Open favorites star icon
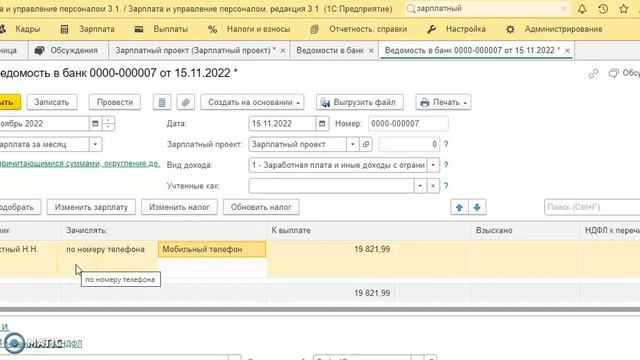The height and width of the screenshot is (360, 640). pos(623,9)
